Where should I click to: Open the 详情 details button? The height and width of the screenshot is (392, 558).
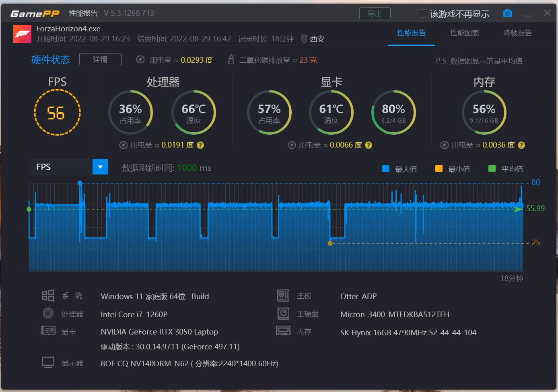(100, 59)
